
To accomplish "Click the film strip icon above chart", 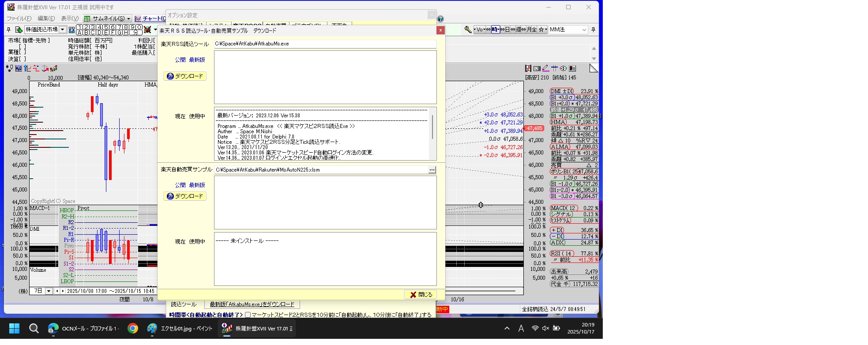I will (x=528, y=68).
